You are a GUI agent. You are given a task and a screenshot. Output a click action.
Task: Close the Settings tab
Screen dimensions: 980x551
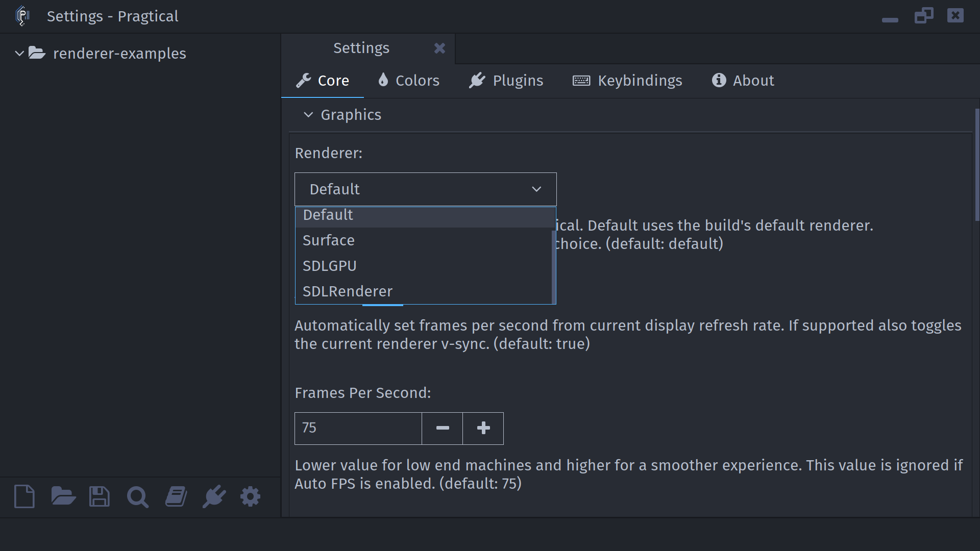coord(439,48)
